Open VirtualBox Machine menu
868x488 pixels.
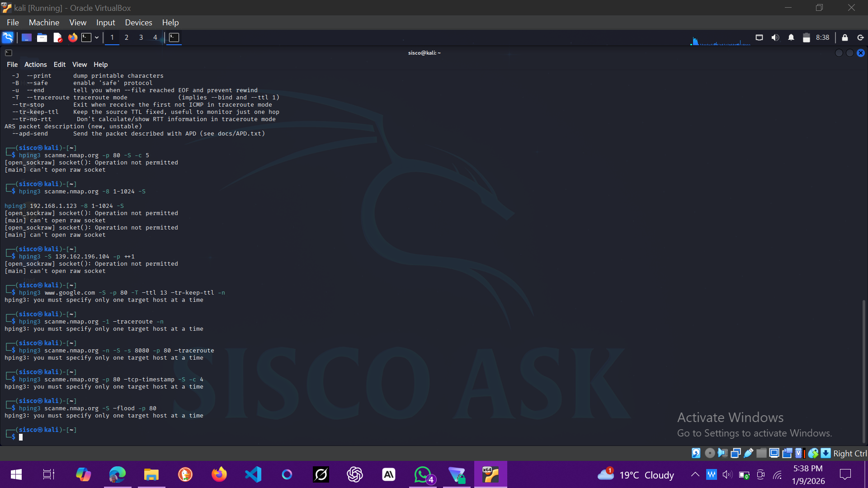[x=44, y=23]
